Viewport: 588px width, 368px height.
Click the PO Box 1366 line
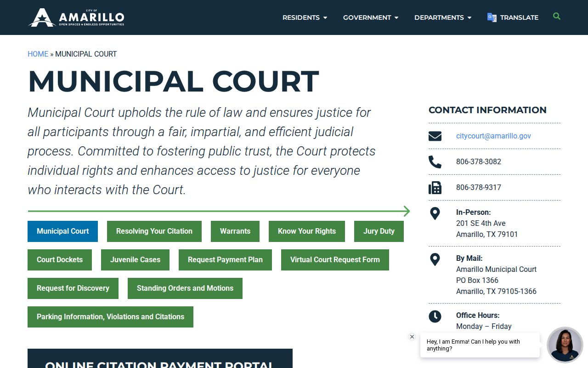click(x=477, y=280)
